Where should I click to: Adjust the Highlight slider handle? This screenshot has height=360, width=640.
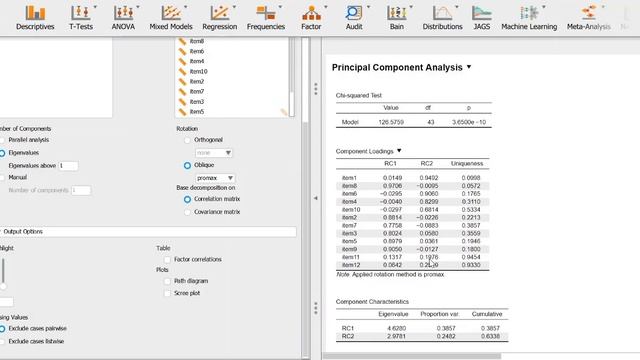[3, 286]
